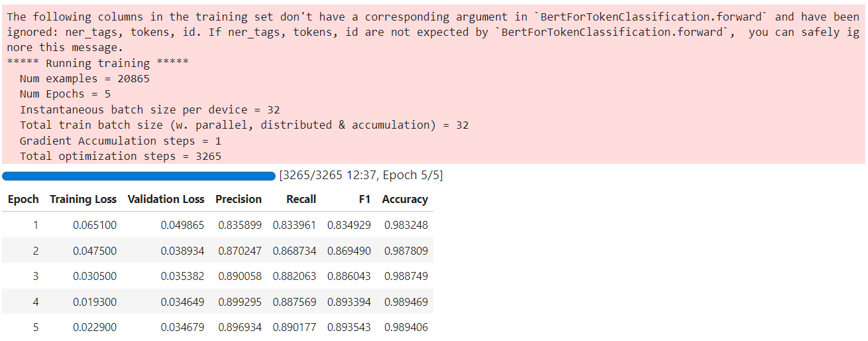Click epoch 4 recall value 0.887569

coord(294,302)
